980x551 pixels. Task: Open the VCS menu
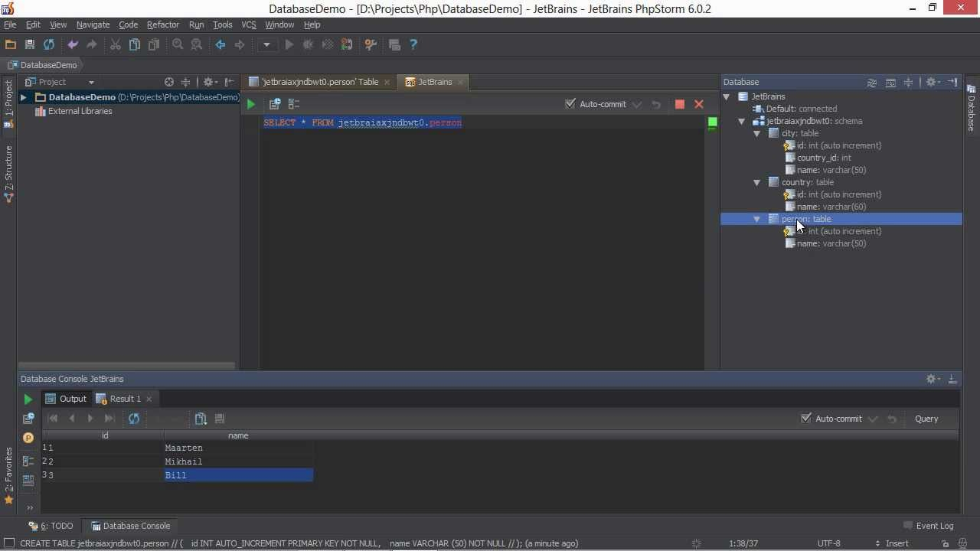pos(249,24)
